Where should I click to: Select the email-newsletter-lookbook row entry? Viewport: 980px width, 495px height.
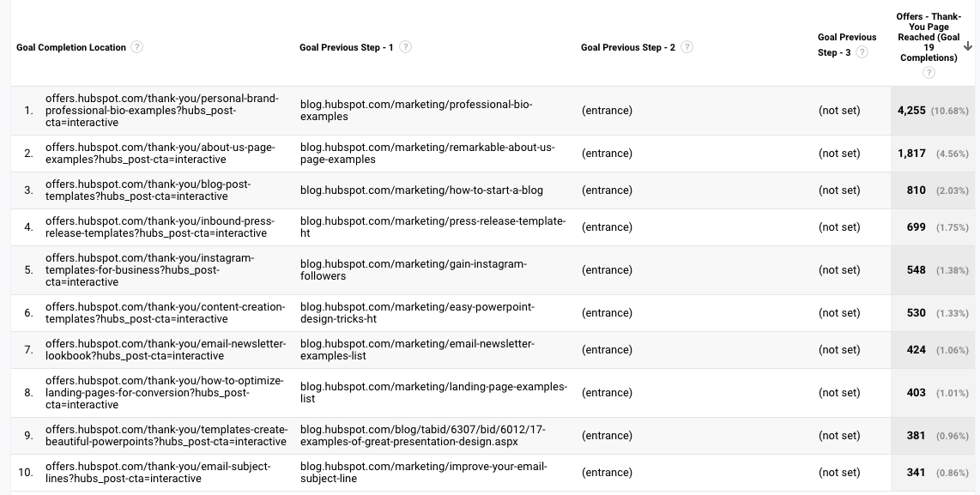(x=165, y=350)
